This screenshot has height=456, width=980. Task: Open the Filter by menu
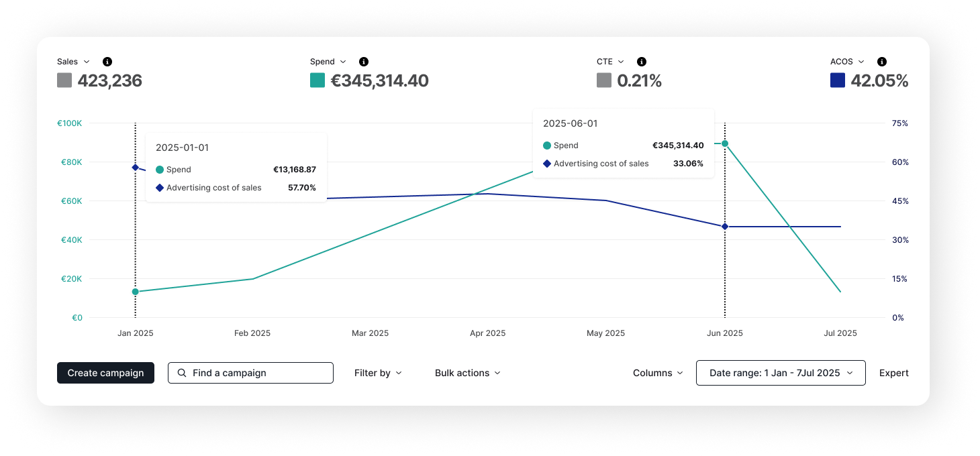(378, 373)
